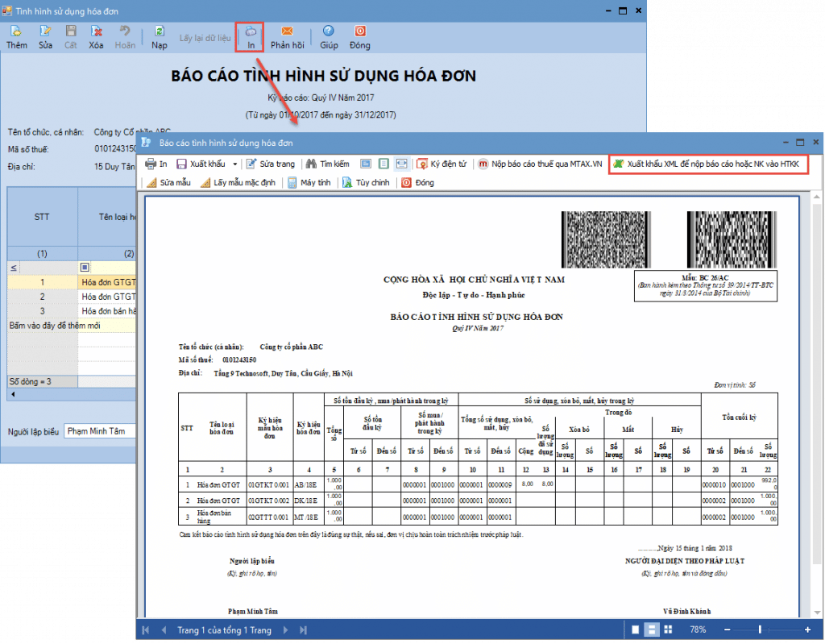Click the zoom out minus button

(728, 629)
